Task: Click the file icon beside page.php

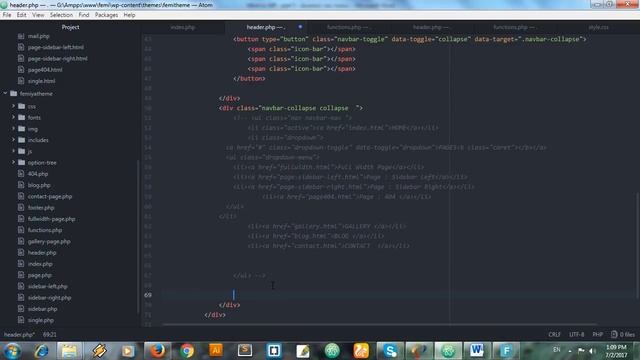Action: pyautogui.click(x=21, y=275)
